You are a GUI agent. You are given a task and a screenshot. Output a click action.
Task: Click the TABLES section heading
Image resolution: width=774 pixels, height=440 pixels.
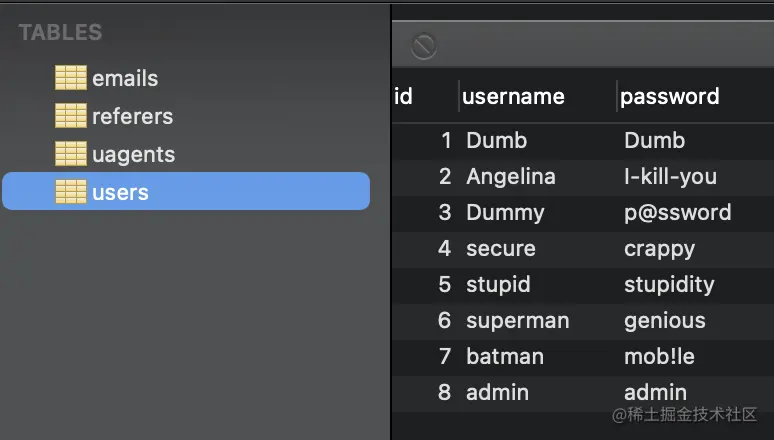point(60,33)
